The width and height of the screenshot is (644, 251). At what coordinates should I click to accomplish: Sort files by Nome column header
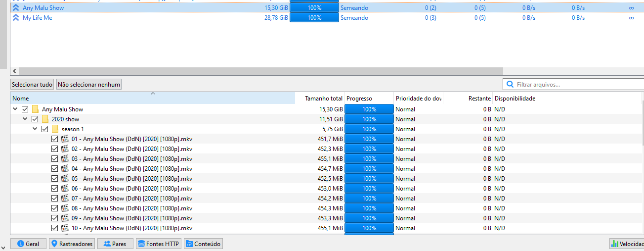(x=153, y=99)
